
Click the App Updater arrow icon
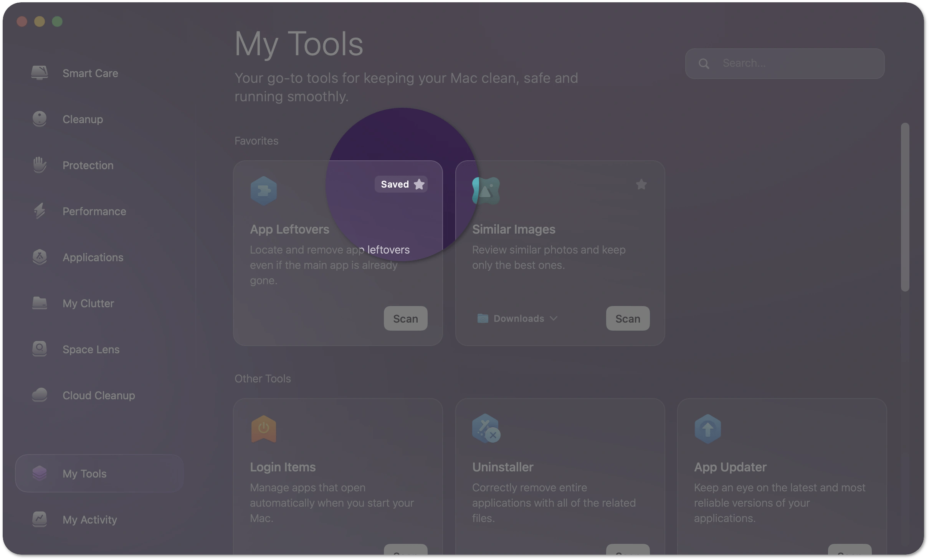pos(707,428)
